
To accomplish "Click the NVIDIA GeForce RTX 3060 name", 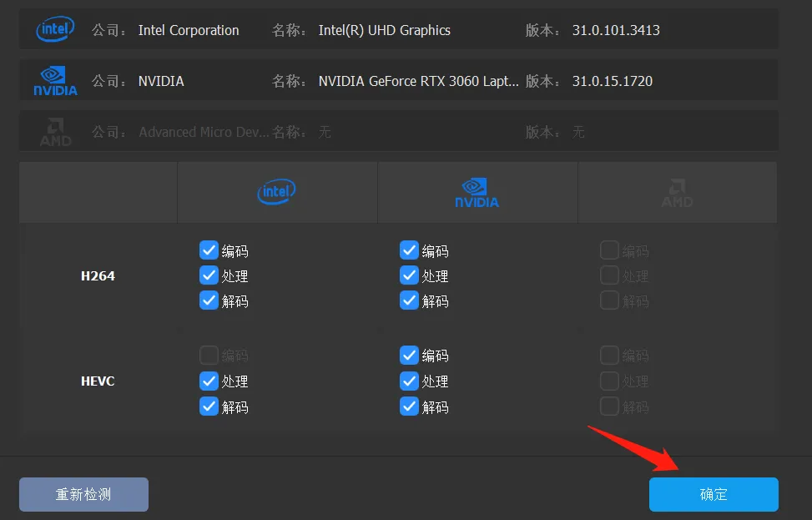I will [418, 81].
